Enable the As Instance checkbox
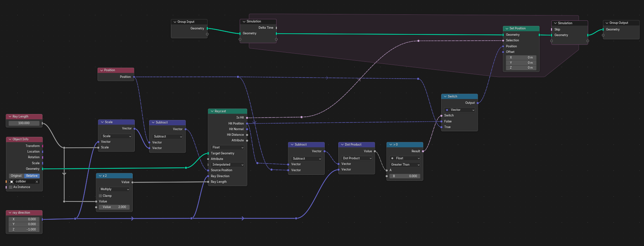Viewport: 644px width, 246px height. click(11, 187)
